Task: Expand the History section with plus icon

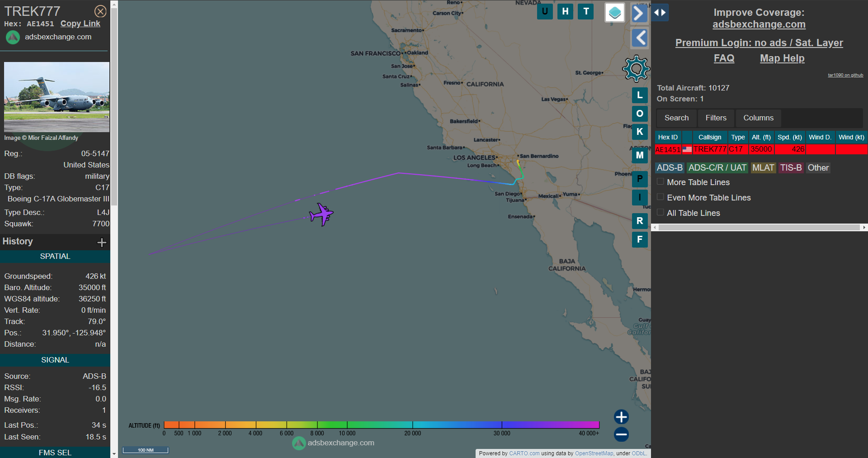Action: [x=102, y=243]
